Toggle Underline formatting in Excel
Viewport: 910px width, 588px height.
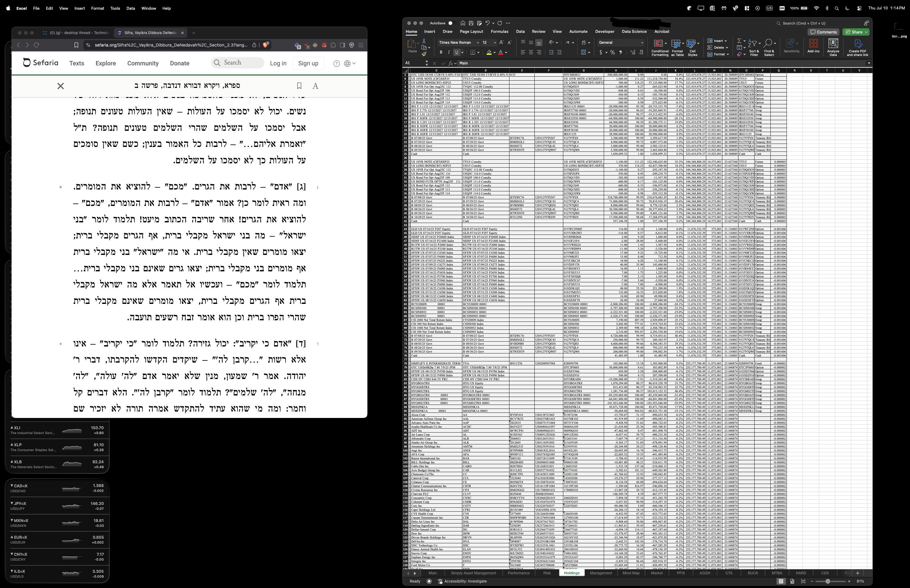click(x=457, y=52)
